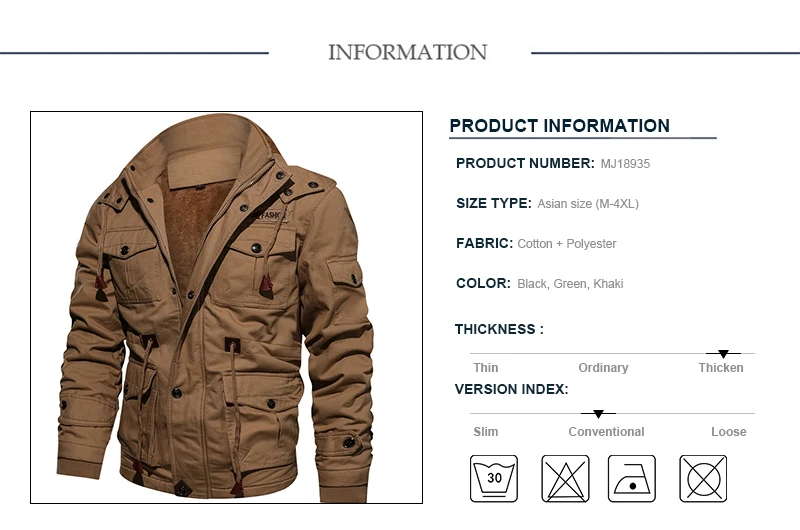Viewport: 800px width, 530px height.
Task: Click the Cotton + Polyester fabric text
Action: [x=567, y=244]
